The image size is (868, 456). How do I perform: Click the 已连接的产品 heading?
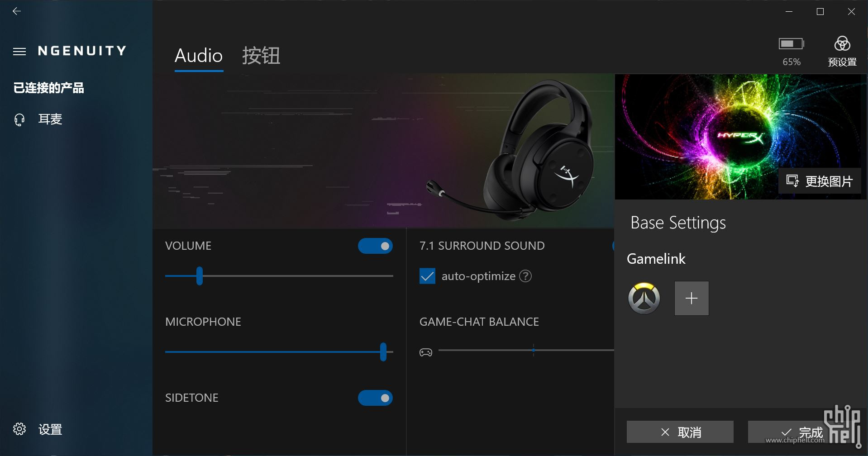[49, 88]
